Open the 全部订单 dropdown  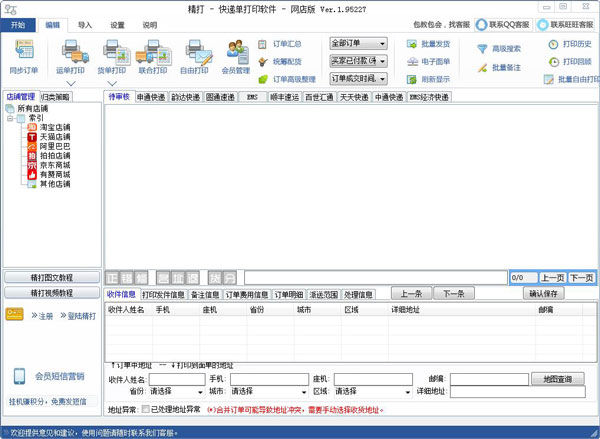[x=359, y=44]
